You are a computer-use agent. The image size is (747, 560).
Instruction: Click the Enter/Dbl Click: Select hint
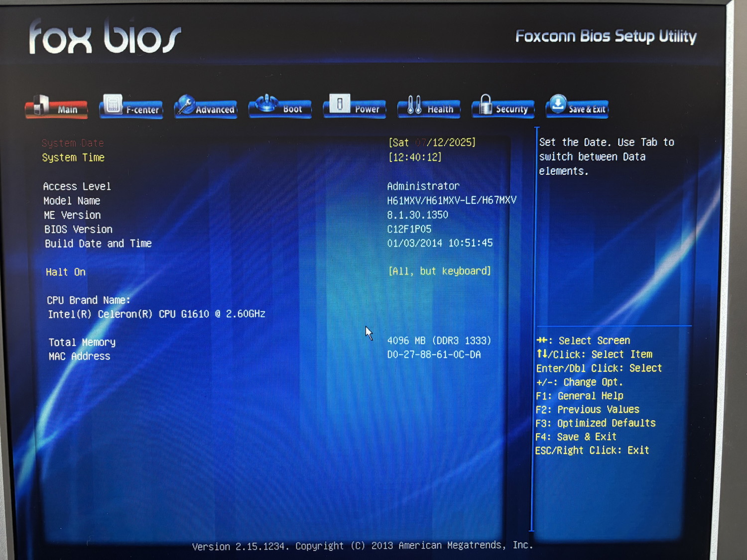pyautogui.click(x=599, y=368)
